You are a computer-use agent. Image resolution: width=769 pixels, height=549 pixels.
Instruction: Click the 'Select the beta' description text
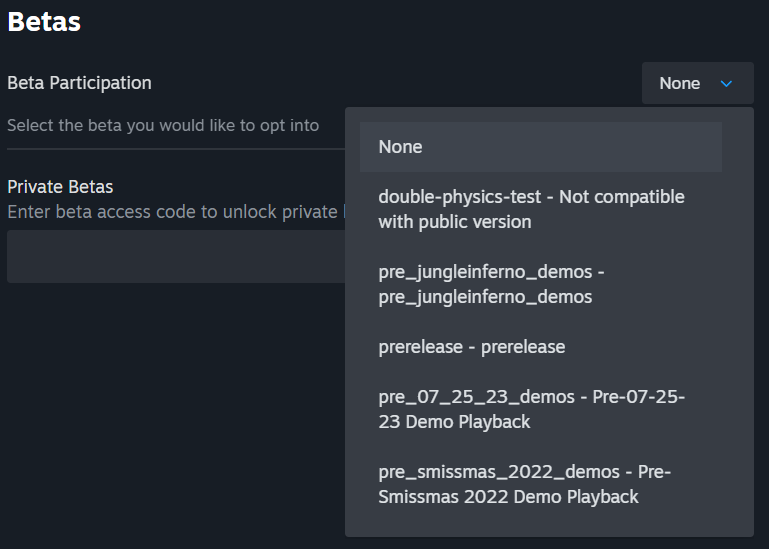tap(163, 126)
